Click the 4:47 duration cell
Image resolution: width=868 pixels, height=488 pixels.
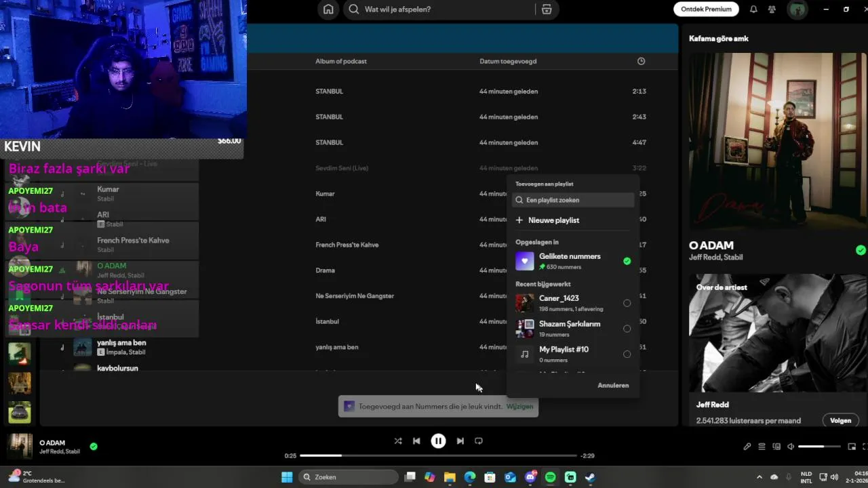tap(639, 142)
